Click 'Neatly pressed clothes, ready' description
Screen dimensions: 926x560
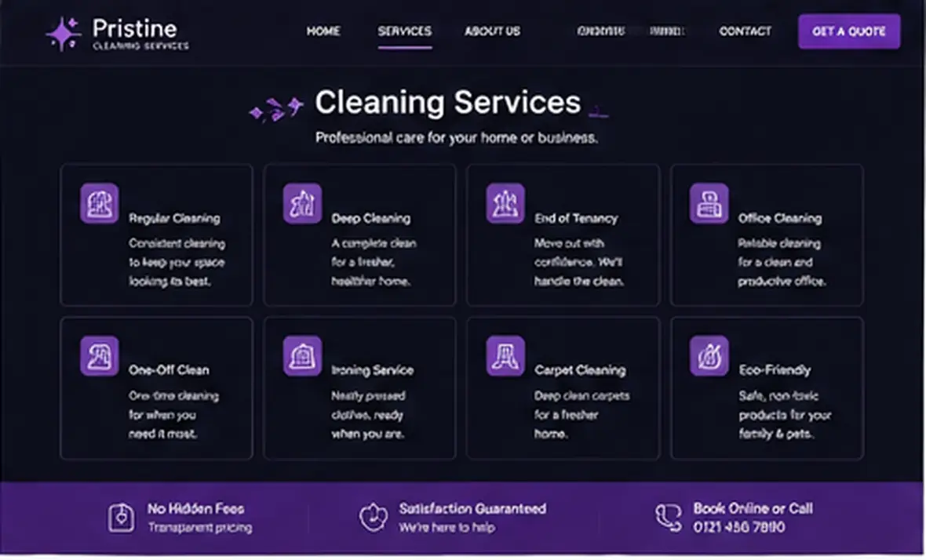[369, 414]
